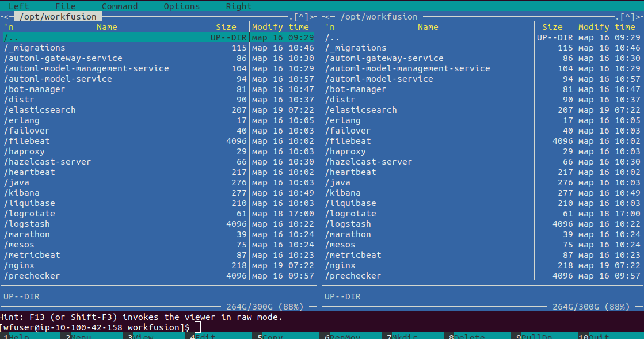Image resolution: width=644 pixels, height=339 pixels.
Task: Sort right panel by Name column
Action: (x=428, y=27)
